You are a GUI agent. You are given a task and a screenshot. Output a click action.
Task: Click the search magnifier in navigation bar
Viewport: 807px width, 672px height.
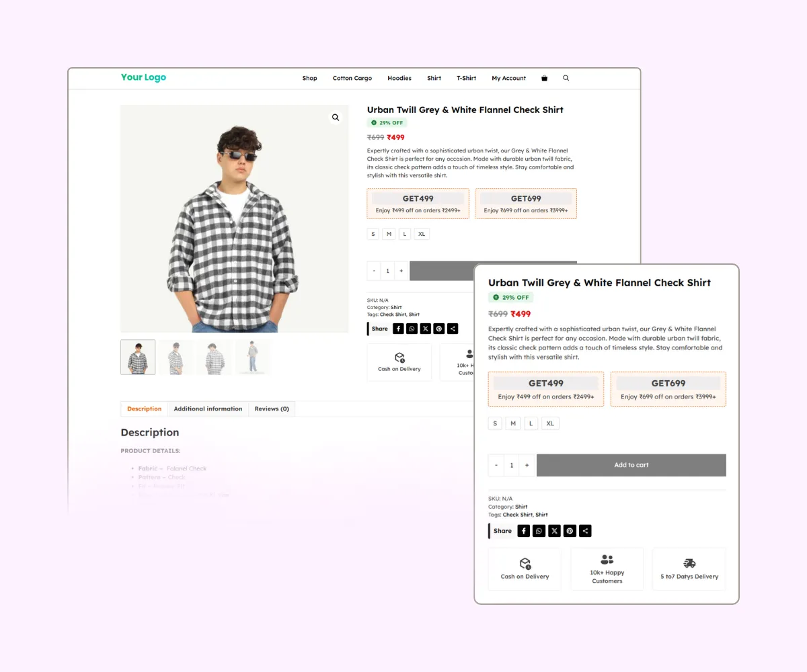click(566, 78)
